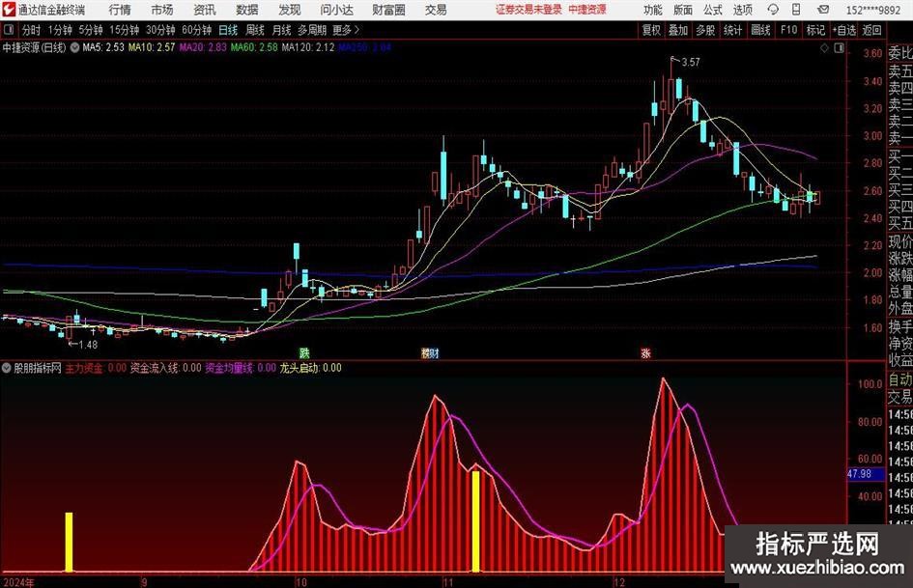The height and width of the screenshot is (588, 913).
Task: Click the MA10: 2.57 label
Action: pyautogui.click(x=152, y=47)
